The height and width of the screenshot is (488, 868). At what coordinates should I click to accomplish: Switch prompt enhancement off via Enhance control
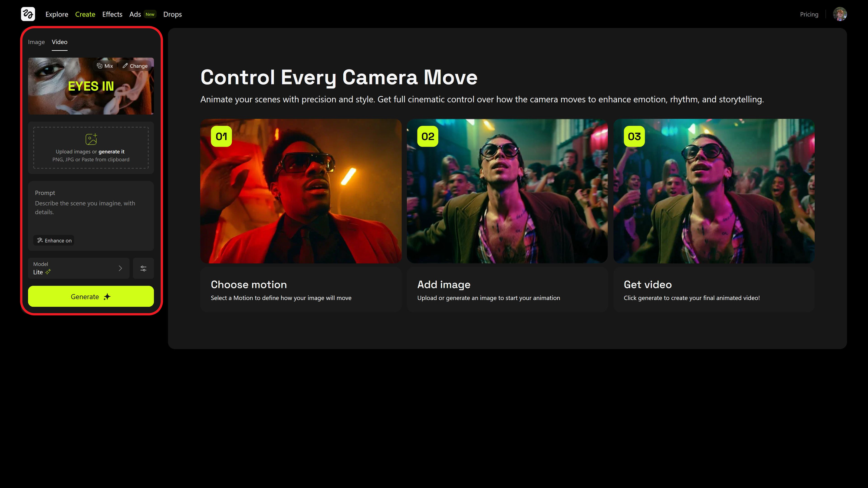click(x=54, y=240)
